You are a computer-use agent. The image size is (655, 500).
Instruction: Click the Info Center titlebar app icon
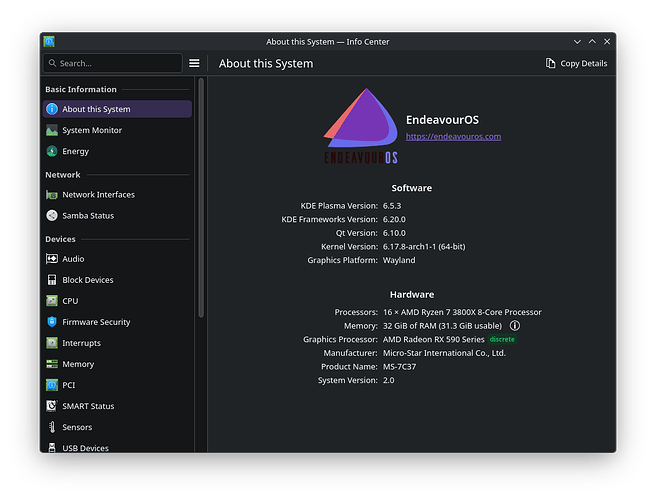(49, 41)
